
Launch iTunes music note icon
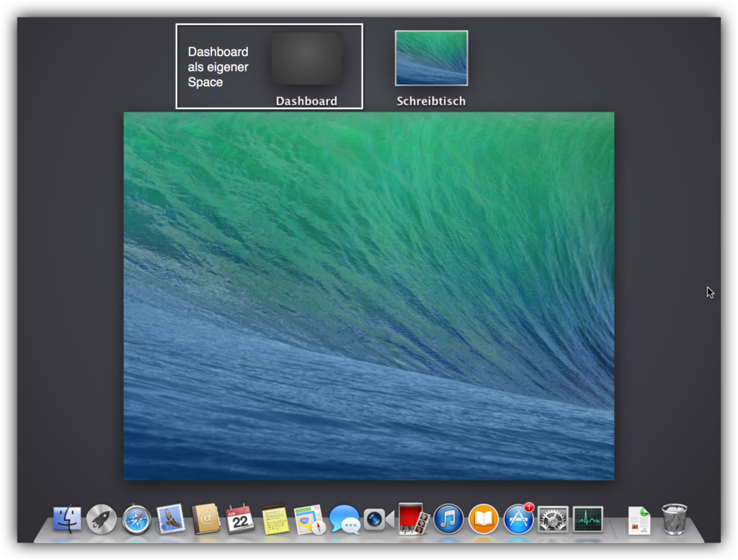(x=448, y=519)
